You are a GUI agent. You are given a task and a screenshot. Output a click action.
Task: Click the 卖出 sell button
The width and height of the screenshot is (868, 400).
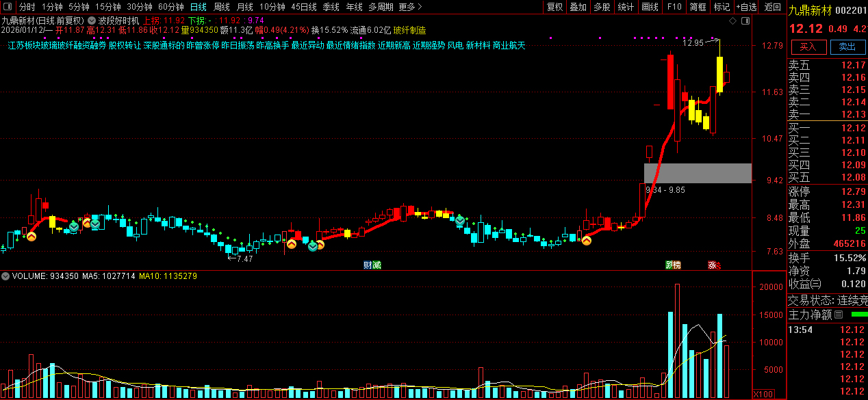847,47
